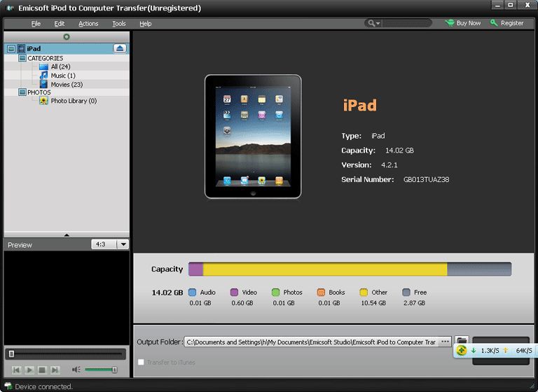The width and height of the screenshot is (538, 392).
Task: Open the File menu
Action: point(36,24)
